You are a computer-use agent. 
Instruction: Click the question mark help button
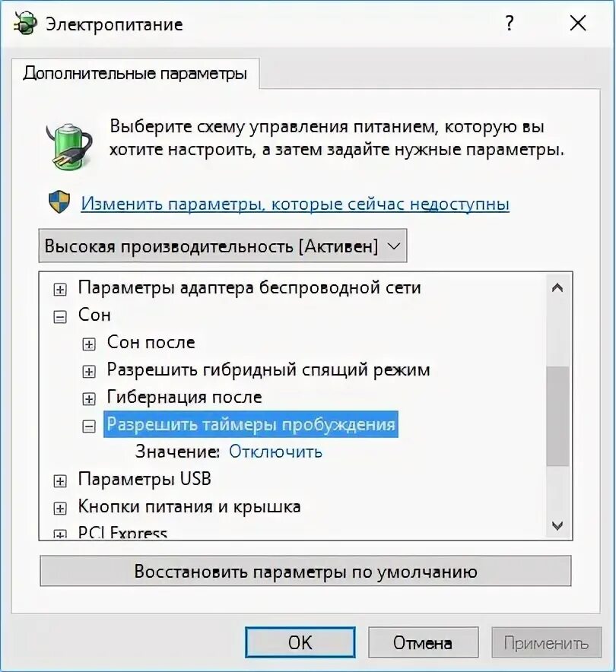coord(510,24)
